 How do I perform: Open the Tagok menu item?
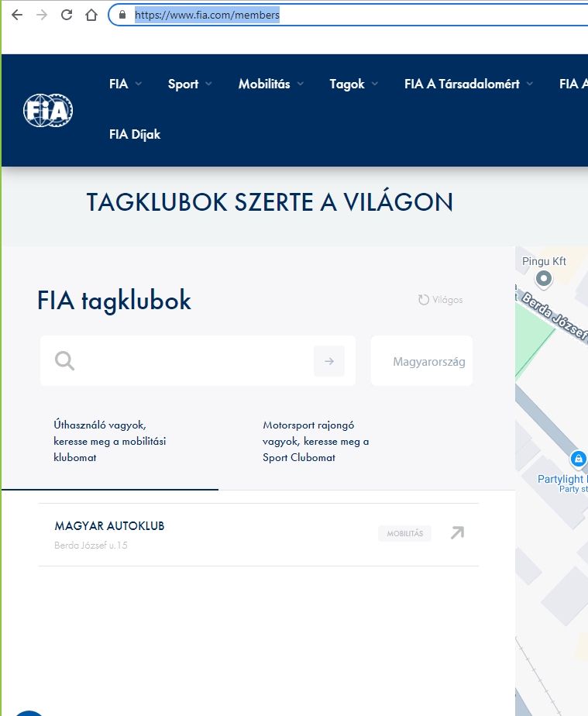point(347,84)
